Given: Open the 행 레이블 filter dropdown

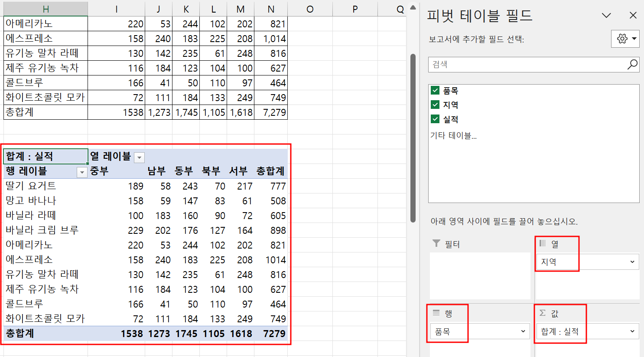Looking at the screenshot, I should 82,172.
